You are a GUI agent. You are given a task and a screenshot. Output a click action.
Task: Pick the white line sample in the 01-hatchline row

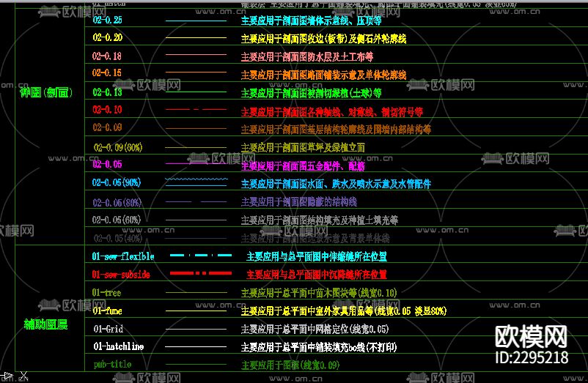coord(196,347)
